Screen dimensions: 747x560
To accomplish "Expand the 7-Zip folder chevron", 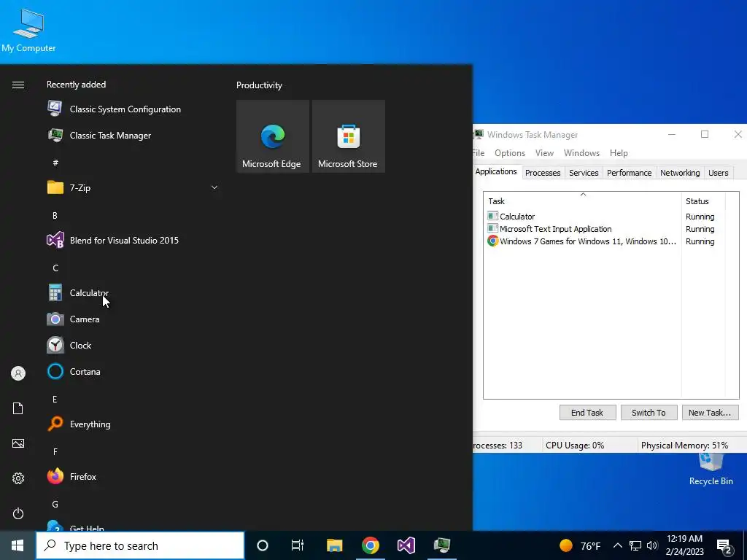I will tap(214, 187).
